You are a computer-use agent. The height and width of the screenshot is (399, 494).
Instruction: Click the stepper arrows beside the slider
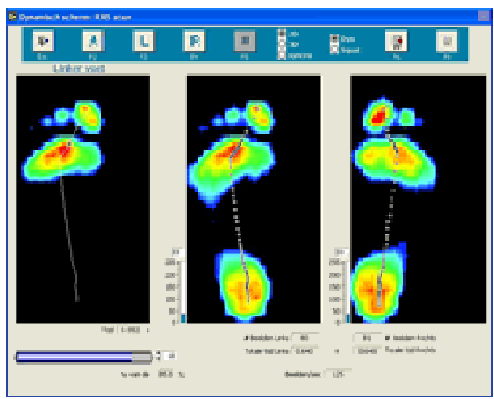(158, 356)
